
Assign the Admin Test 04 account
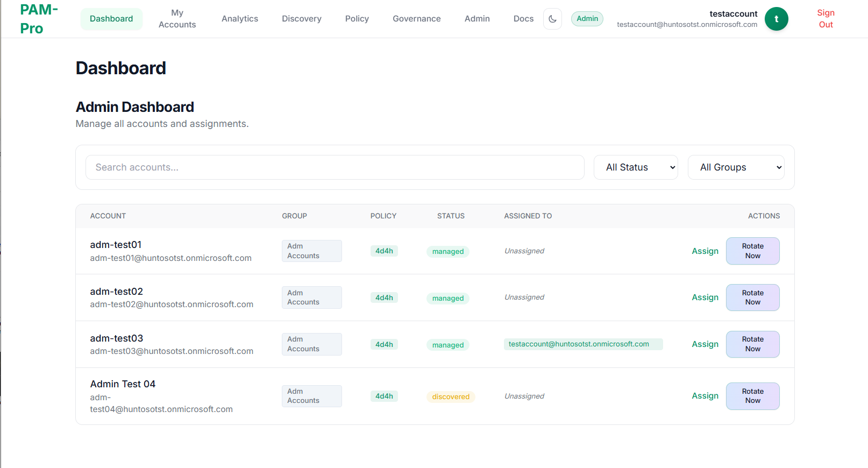coord(705,396)
